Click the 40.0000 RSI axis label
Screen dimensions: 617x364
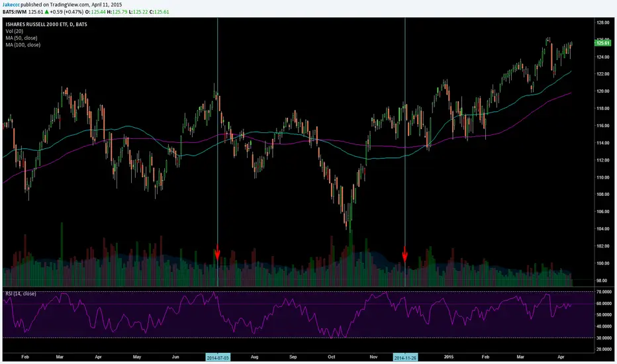604,326
